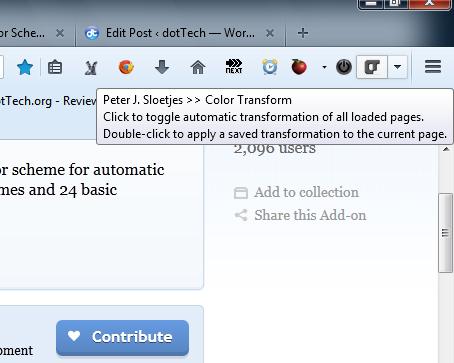
Task: Click the '2,096 users' text
Action: [x=274, y=148]
